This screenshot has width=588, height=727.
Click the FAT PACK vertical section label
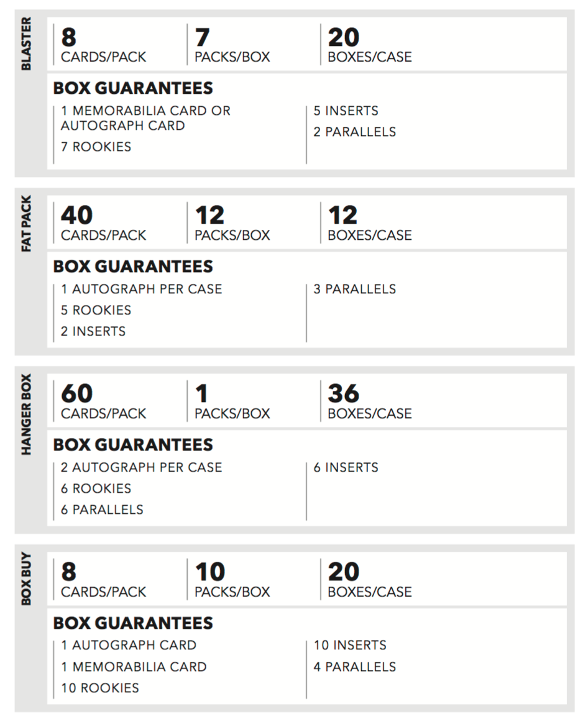click(26, 225)
